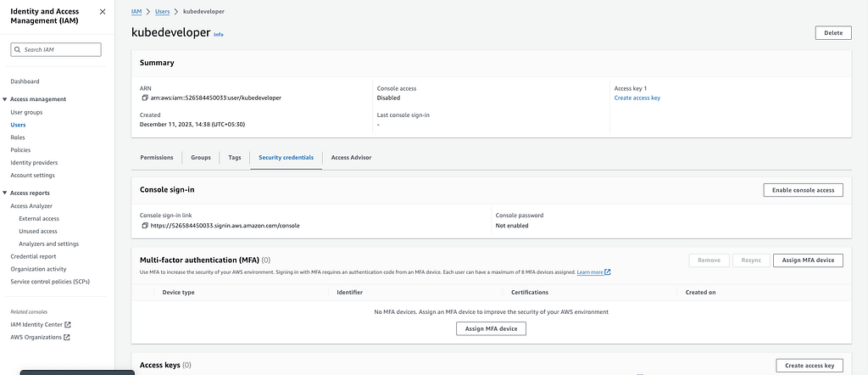Image resolution: width=868 pixels, height=375 pixels.
Task: Switch to the Permissions tab
Action: pyautogui.click(x=157, y=158)
